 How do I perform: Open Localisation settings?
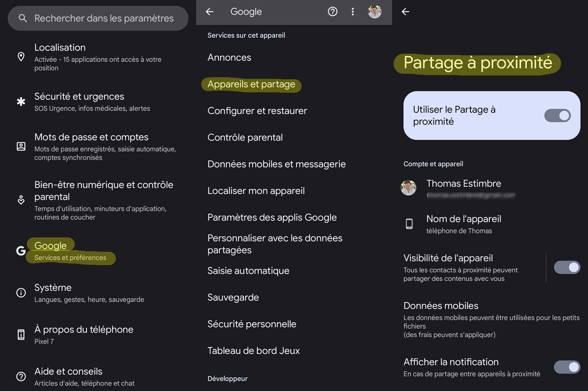[98, 57]
